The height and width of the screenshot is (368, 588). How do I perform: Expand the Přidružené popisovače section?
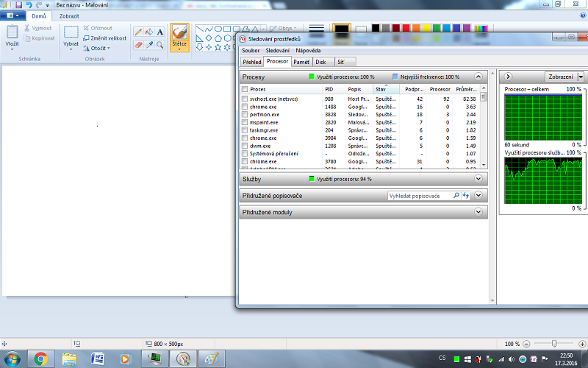point(478,195)
